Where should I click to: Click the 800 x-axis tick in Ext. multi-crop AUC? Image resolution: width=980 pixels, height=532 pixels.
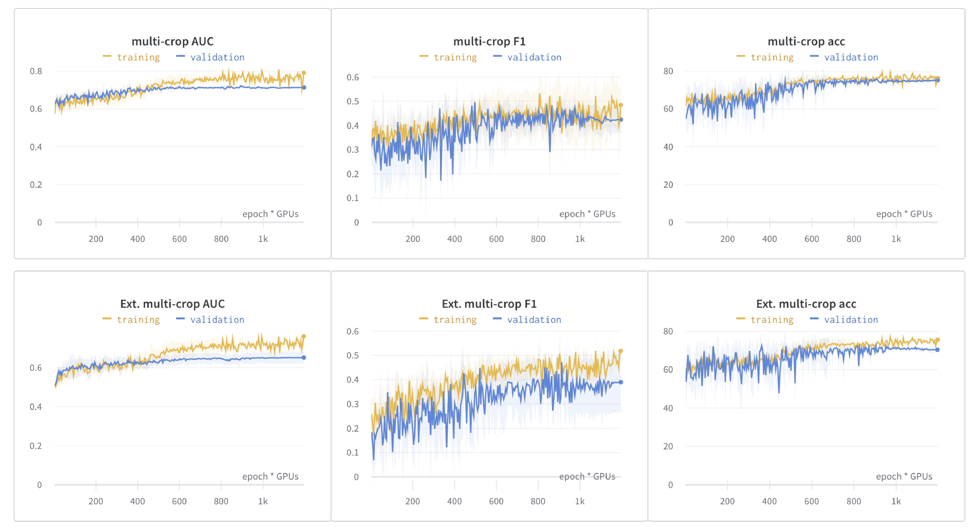221,501
